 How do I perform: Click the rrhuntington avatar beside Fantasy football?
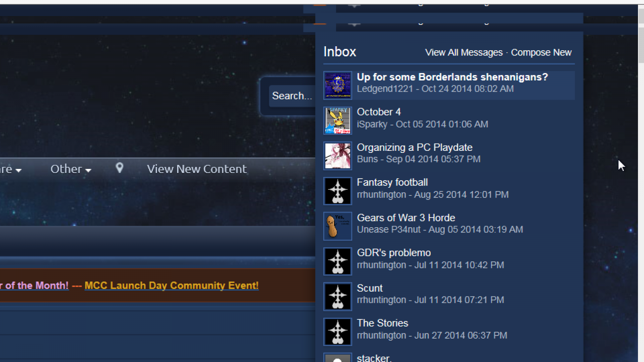pyautogui.click(x=338, y=191)
